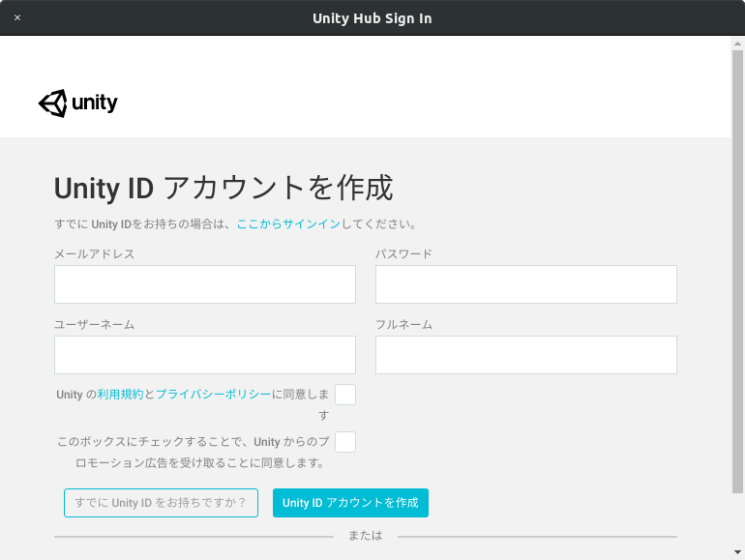Open the 利用規約 terms of service link
The image size is (745, 560).
pos(120,395)
